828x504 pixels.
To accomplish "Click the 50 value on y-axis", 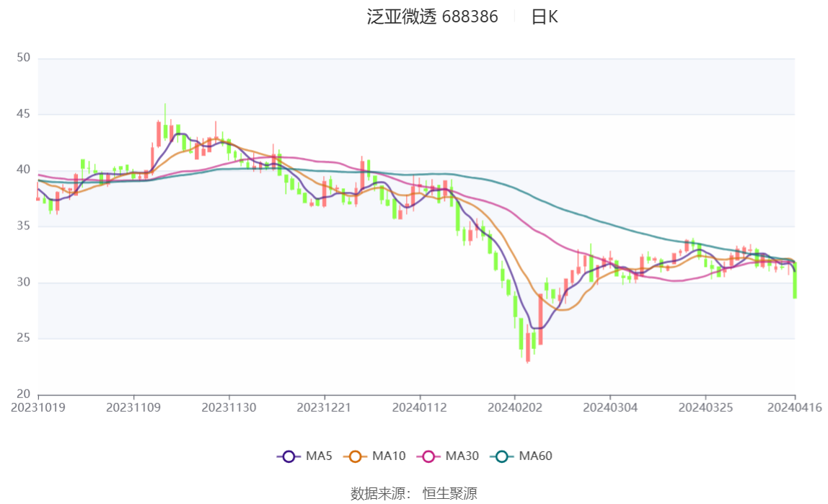I will point(23,58).
